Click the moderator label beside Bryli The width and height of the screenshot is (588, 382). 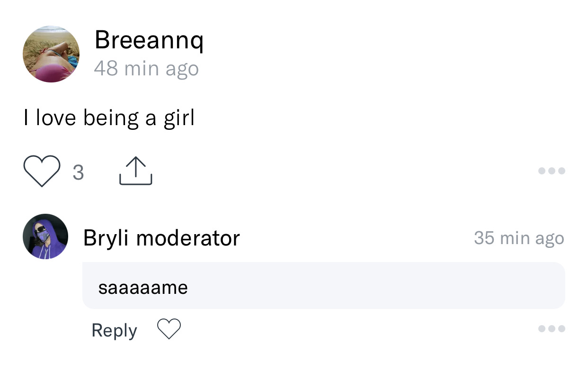(x=188, y=237)
